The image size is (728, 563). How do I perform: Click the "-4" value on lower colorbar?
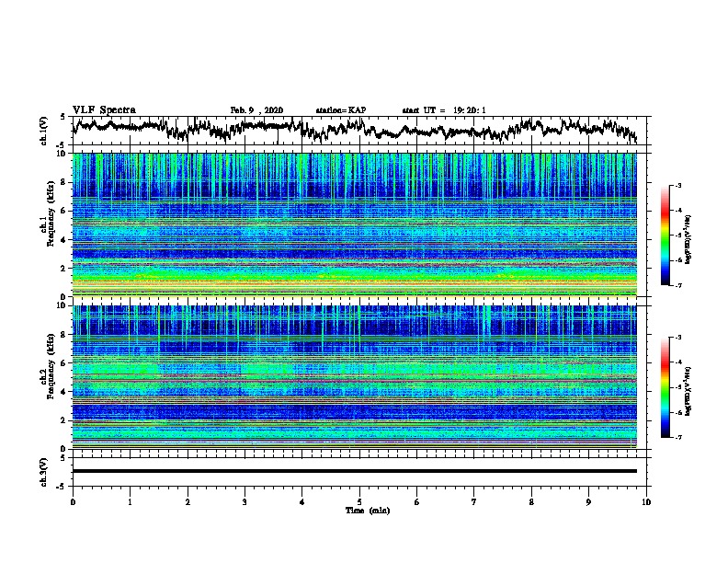click(677, 362)
